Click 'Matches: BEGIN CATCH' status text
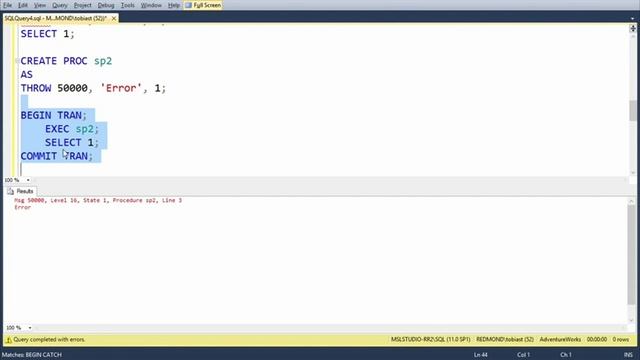This screenshot has width=640, height=360. click(x=32, y=355)
